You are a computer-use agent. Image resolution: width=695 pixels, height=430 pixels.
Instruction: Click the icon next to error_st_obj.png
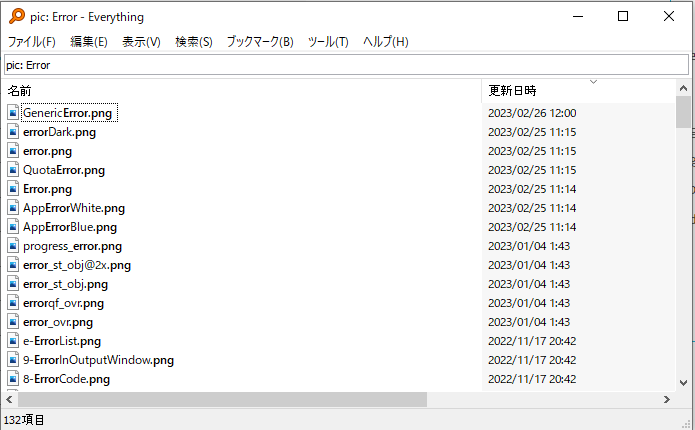point(13,284)
